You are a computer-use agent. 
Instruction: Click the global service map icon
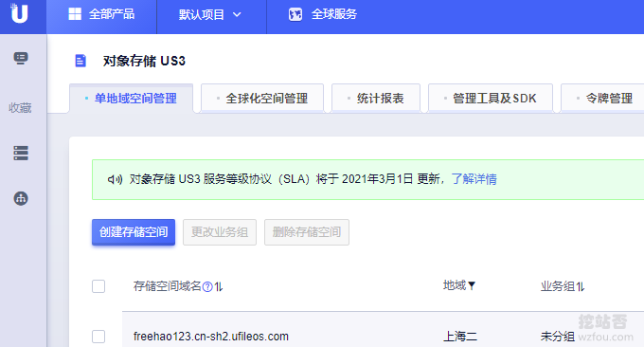click(295, 14)
